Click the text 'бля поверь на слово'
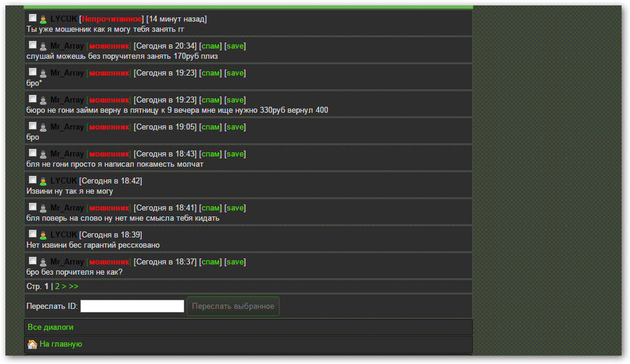The height and width of the screenshot is (364, 630). point(64,218)
